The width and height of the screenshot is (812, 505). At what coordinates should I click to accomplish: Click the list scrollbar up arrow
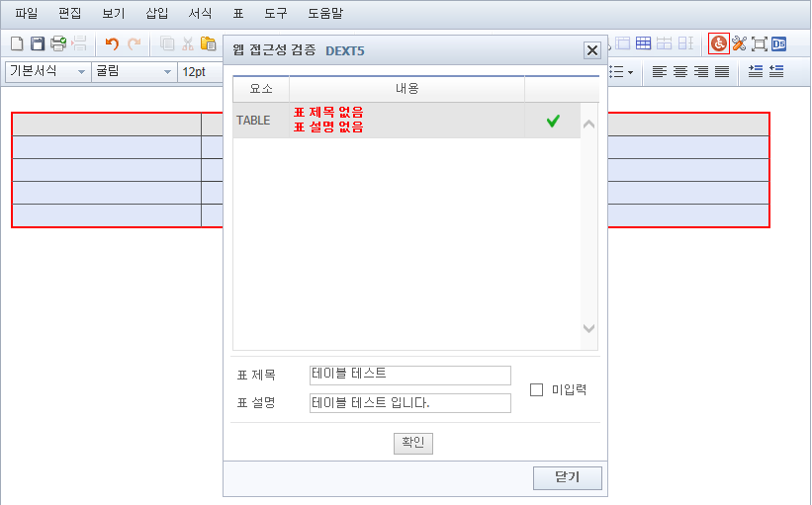pyautogui.click(x=588, y=125)
